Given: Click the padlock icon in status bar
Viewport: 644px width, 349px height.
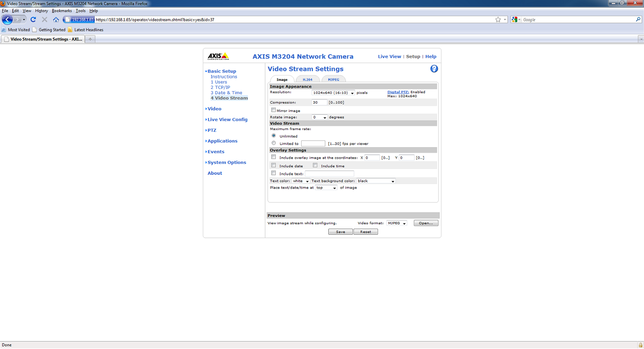Looking at the screenshot, I should click(640, 345).
